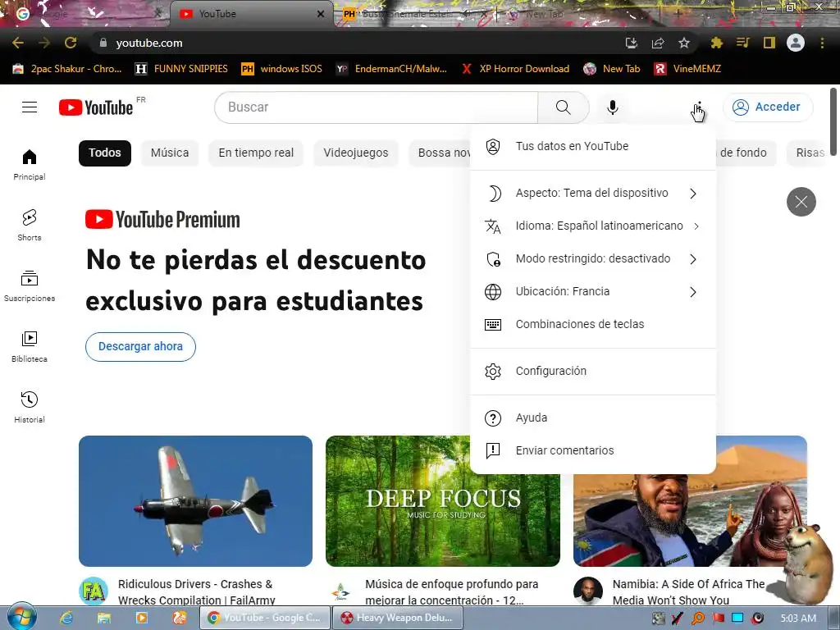Image resolution: width=840 pixels, height=630 pixels.
Task: Click the YouTube - Google C... taskbar button
Action: (265, 618)
